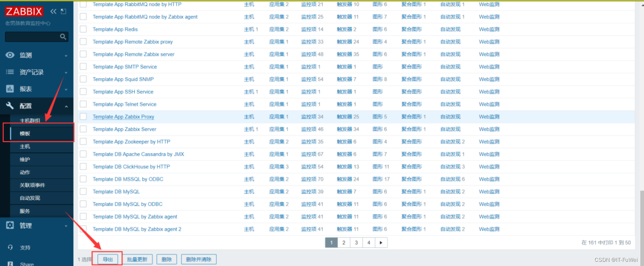
Task: Hide the sidebar using the window icon
Action: click(x=63, y=11)
